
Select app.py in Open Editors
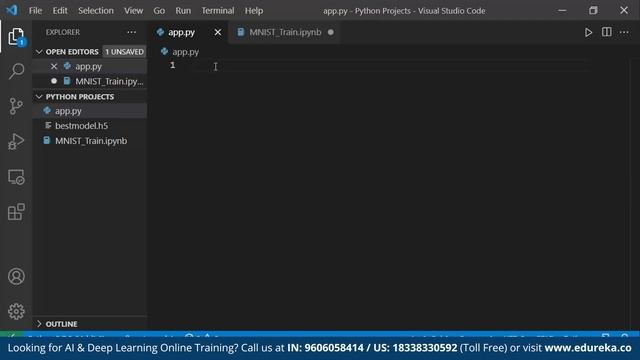click(x=89, y=66)
